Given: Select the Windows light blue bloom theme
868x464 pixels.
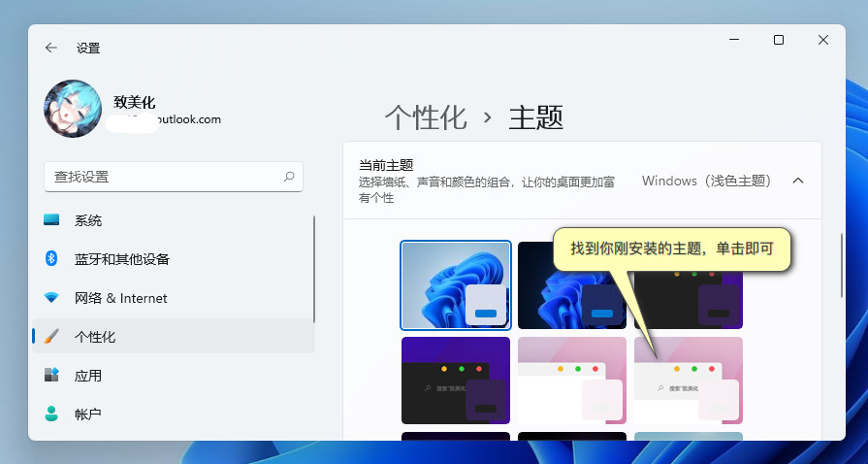Looking at the screenshot, I should coord(456,284).
